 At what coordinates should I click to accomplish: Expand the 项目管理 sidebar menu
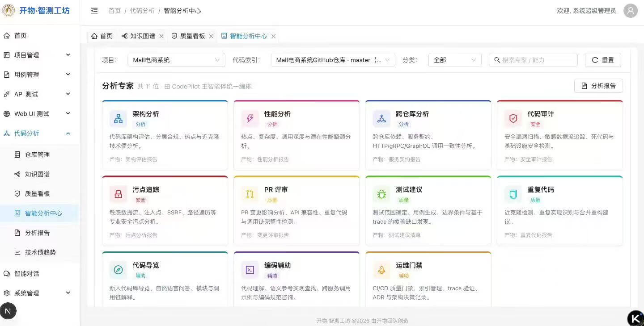pyautogui.click(x=40, y=55)
